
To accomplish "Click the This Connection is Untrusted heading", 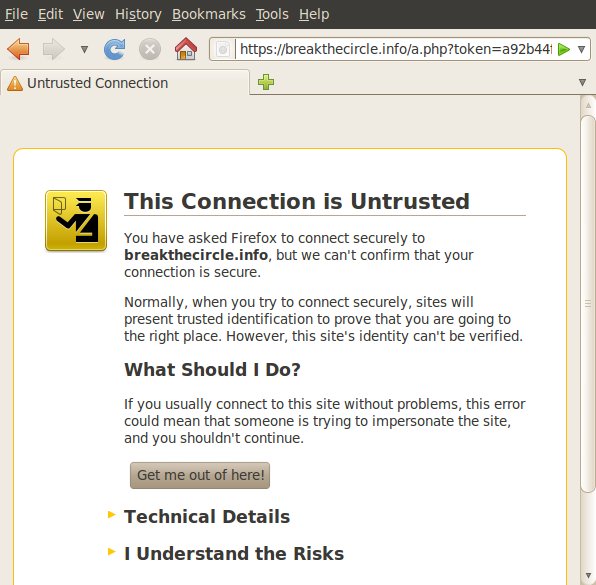I will point(297,201).
